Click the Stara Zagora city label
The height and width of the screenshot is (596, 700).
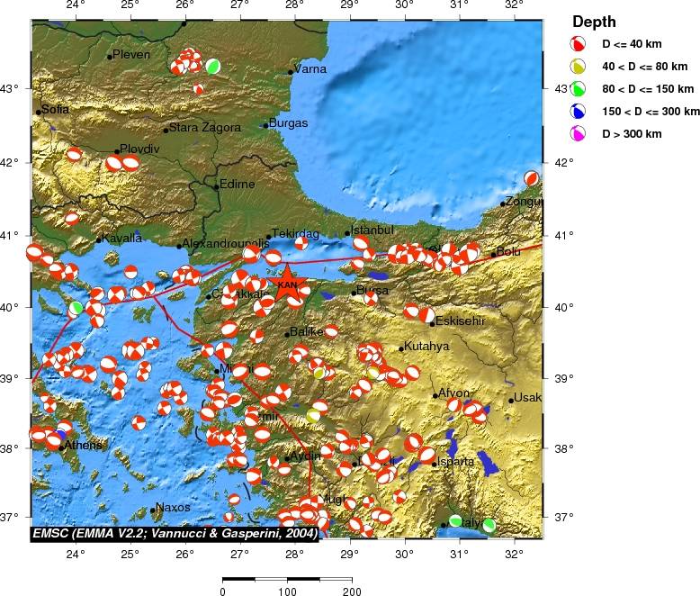[205, 128]
